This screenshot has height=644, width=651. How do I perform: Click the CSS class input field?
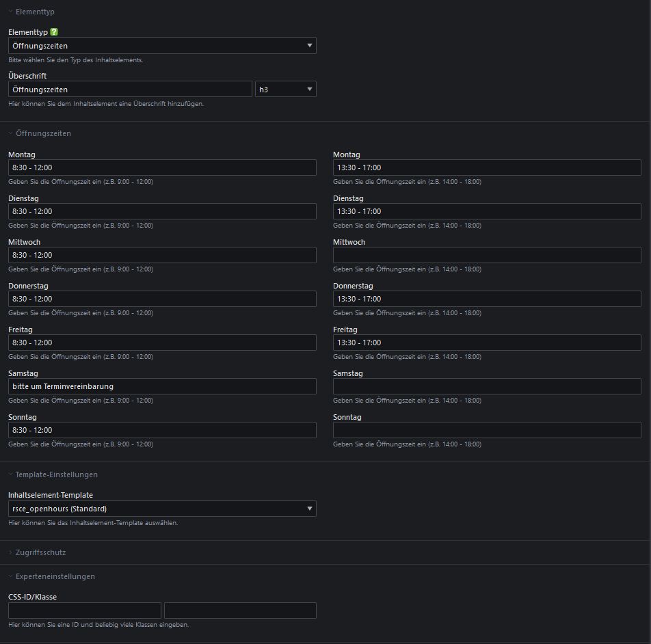(x=240, y=611)
